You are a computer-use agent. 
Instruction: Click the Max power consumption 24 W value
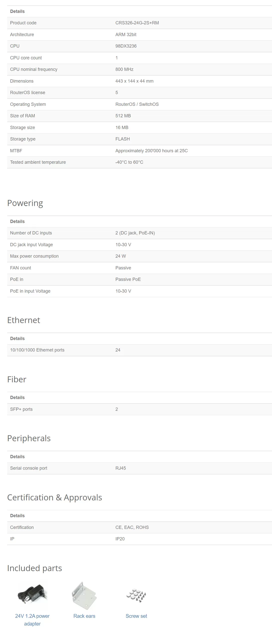click(121, 256)
